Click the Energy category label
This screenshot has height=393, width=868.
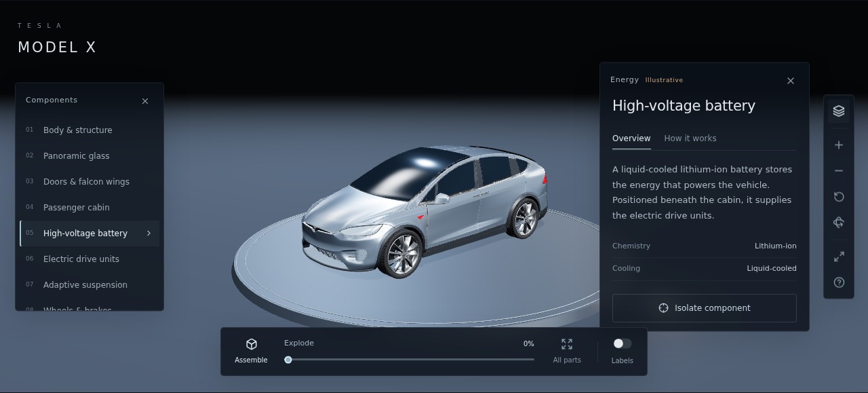(x=625, y=79)
